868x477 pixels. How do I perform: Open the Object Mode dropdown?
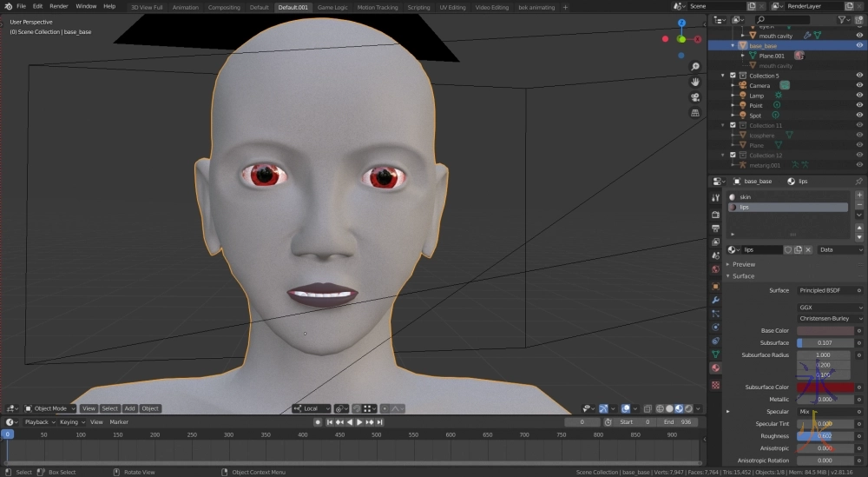[x=49, y=408]
